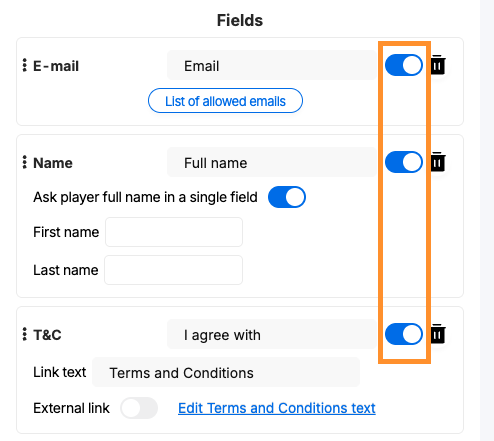This screenshot has width=494, height=441.
Task: Delete the T&C field with trash icon
Action: 438,333
